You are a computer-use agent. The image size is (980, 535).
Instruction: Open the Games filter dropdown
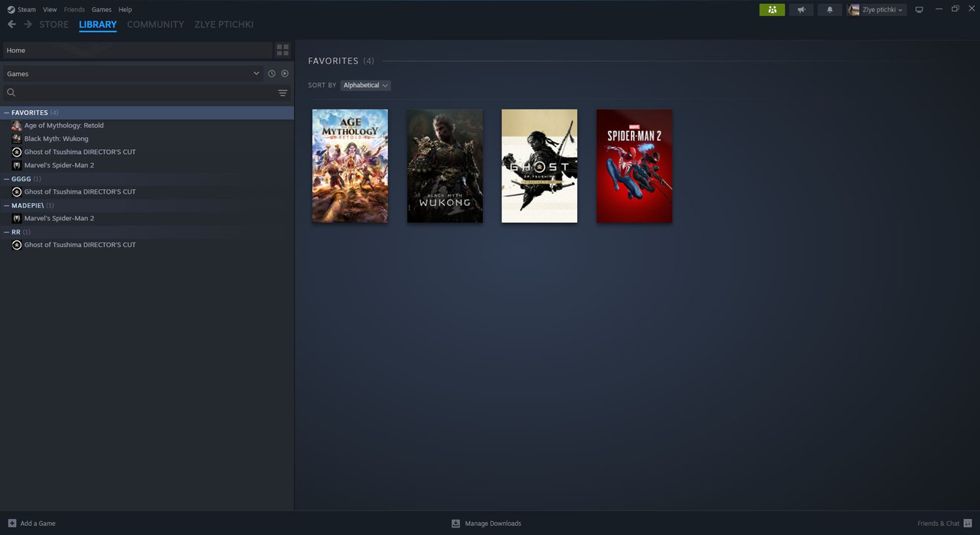coord(132,73)
